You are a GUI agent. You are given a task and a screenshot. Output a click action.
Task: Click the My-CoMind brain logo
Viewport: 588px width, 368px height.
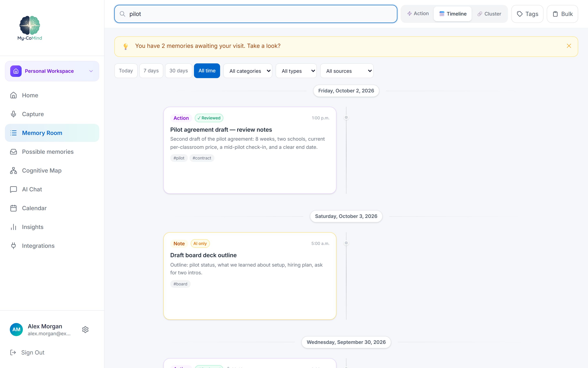point(30,28)
